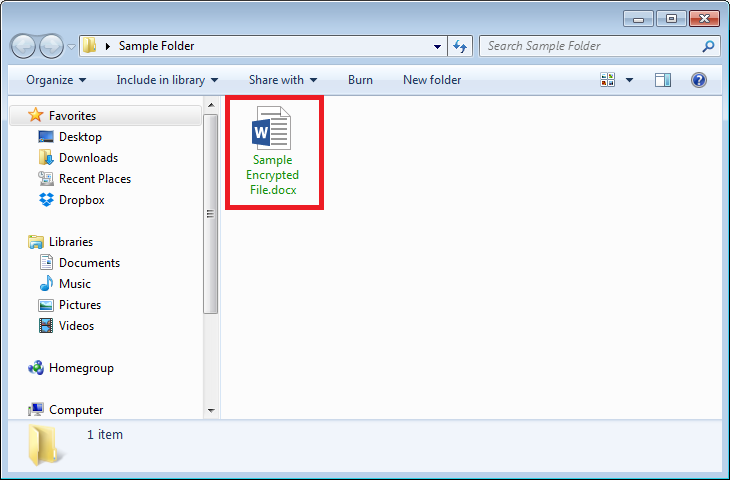Click the Get Help question mark icon

[699, 80]
